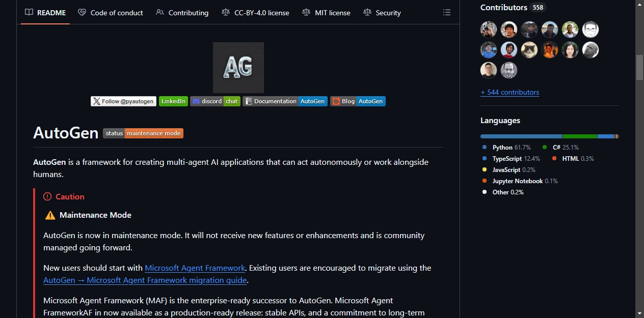Follow the Microsoft Agent Framework link
644x318 pixels.
[195, 268]
